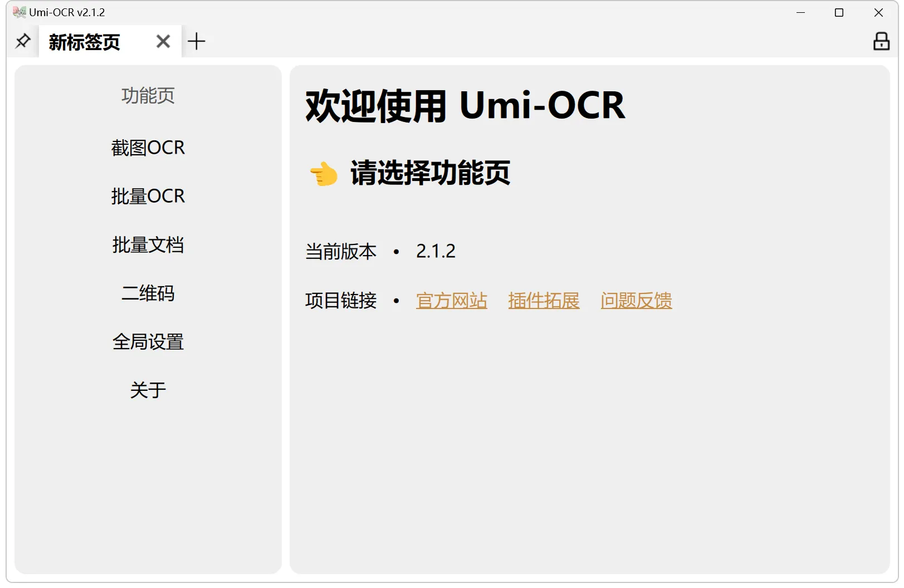Open the 插件拓展 link

544,301
